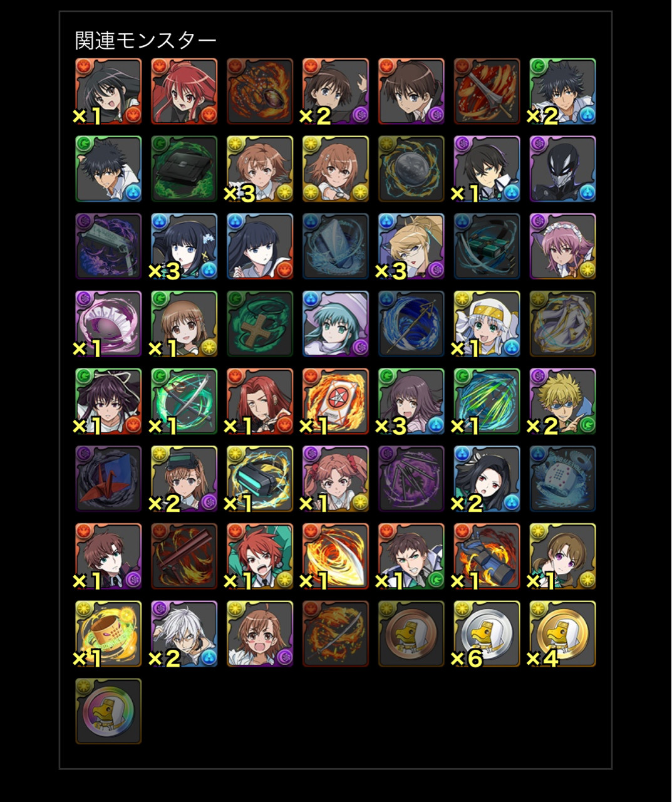The image size is (672, 802).
Task: Tap the white-haired boy icon with ×2
Action: click(x=184, y=633)
